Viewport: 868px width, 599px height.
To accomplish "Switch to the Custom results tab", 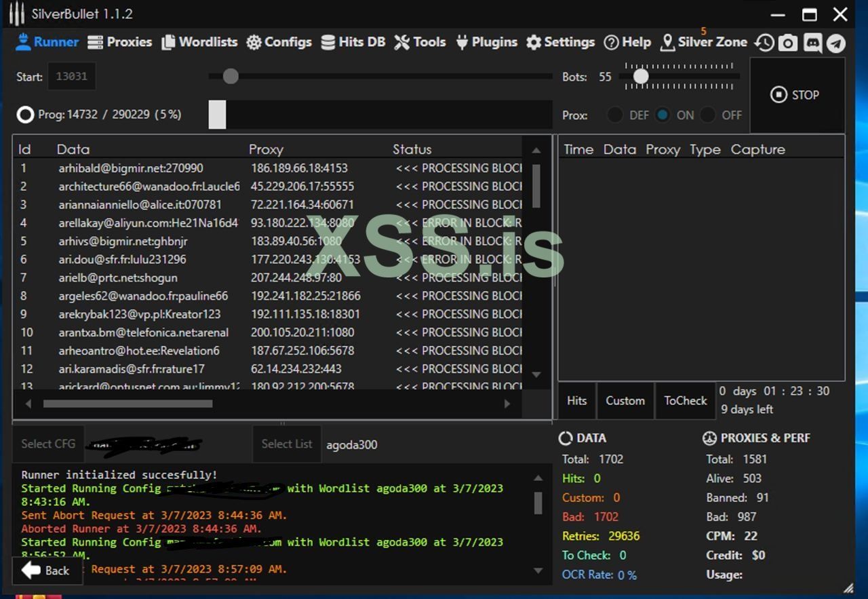I will pos(625,401).
